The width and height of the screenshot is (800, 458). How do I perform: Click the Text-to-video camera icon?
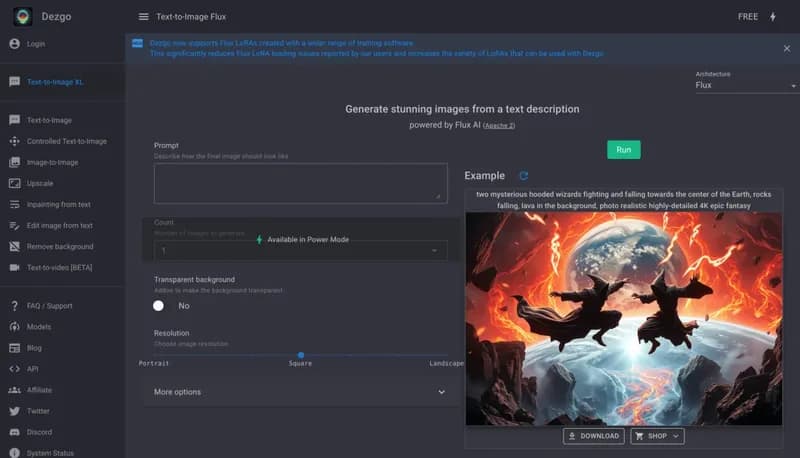[14, 267]
